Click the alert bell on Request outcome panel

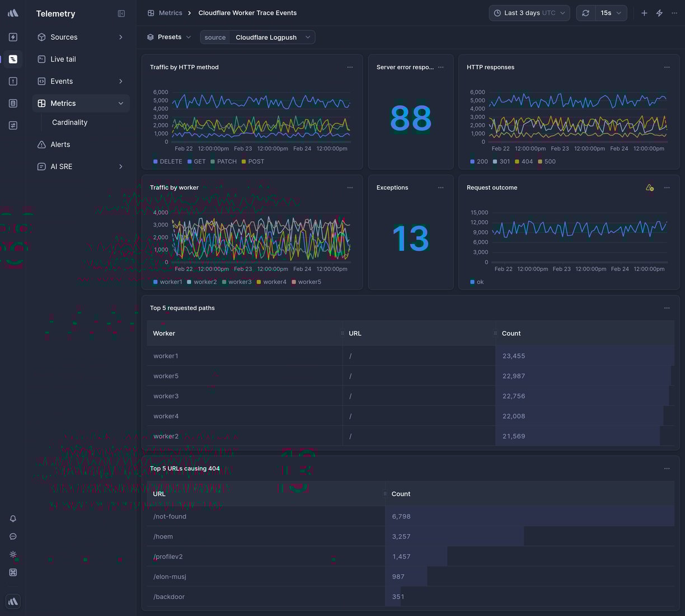pos(649,188)
